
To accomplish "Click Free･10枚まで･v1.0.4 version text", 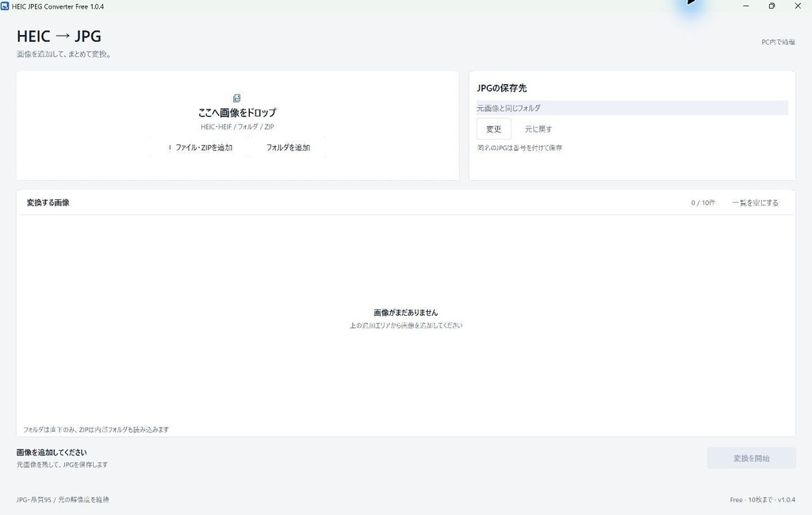I will click(762, 499).
